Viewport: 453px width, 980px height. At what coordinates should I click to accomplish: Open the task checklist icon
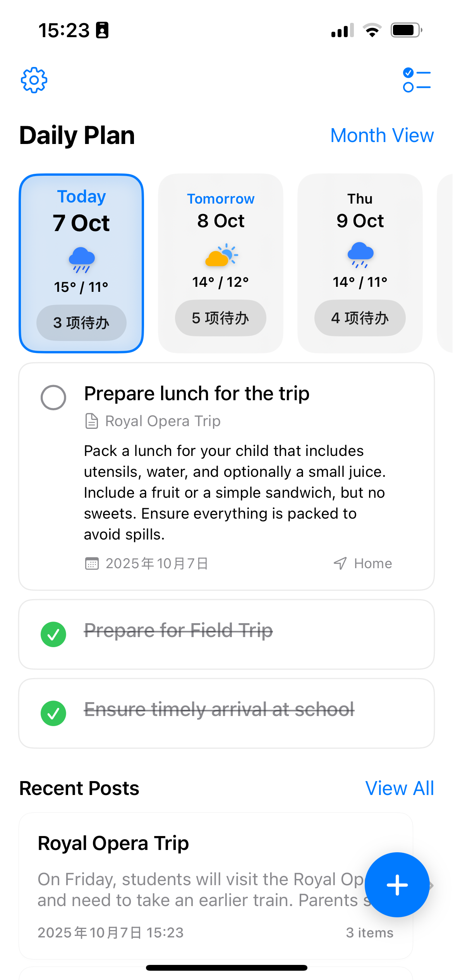click(x=417, y=80)
